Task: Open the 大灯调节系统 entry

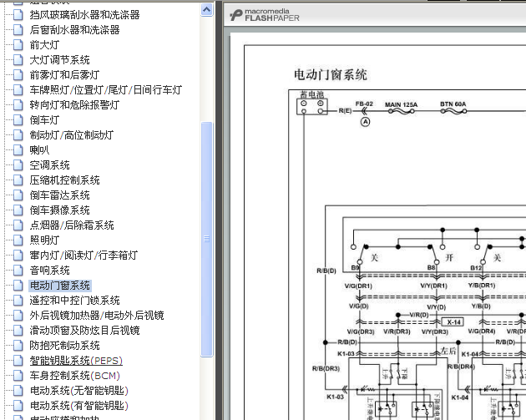Action: coord(59,60)
